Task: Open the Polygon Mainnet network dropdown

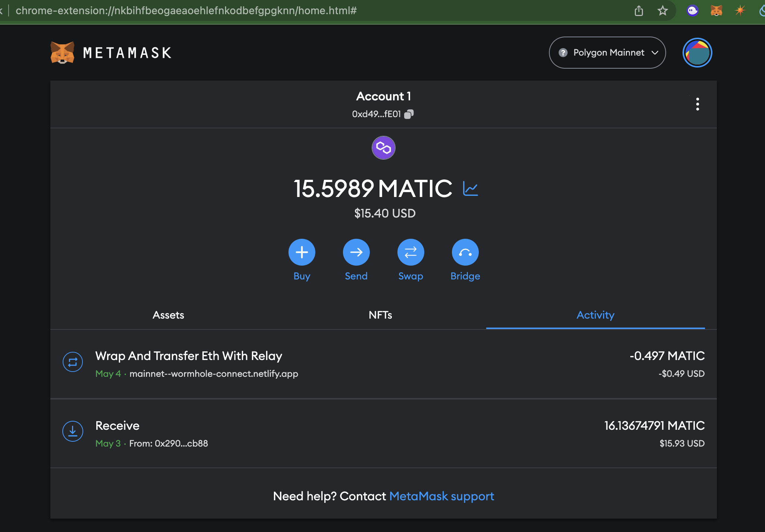Action: [607, 53]
